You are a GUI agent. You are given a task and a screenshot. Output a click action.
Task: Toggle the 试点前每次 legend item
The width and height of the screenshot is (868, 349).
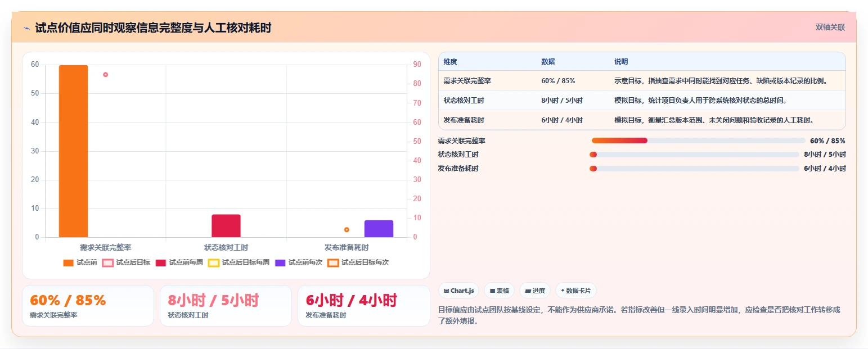point(299,262)
